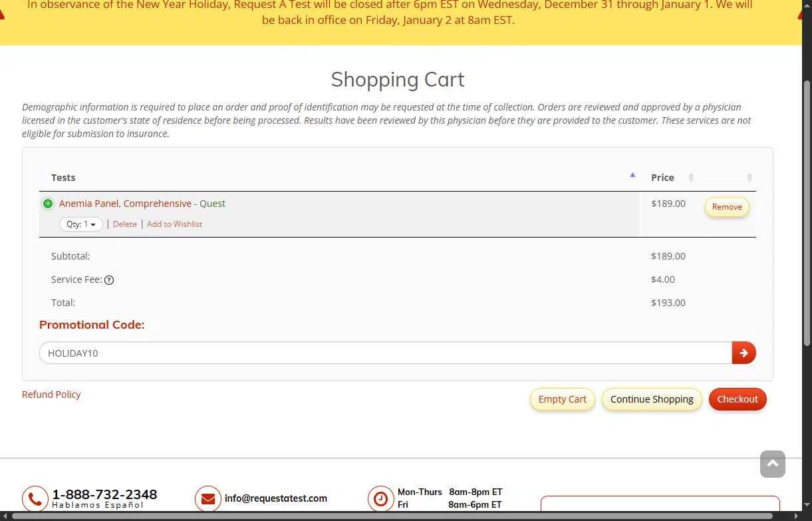Click the Delete link
Viewport: 812px width, 521px height.
coord(125,224)
